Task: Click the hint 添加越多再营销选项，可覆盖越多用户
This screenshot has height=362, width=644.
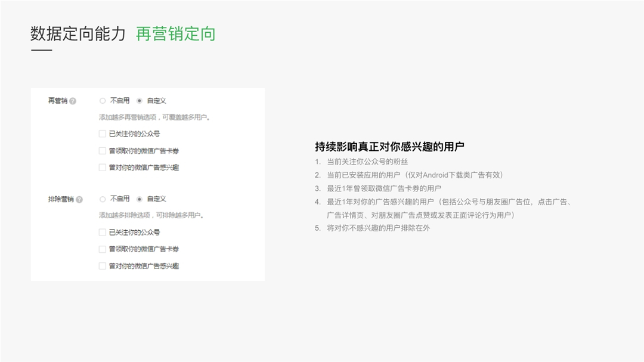Action: [x=154, y=117]
